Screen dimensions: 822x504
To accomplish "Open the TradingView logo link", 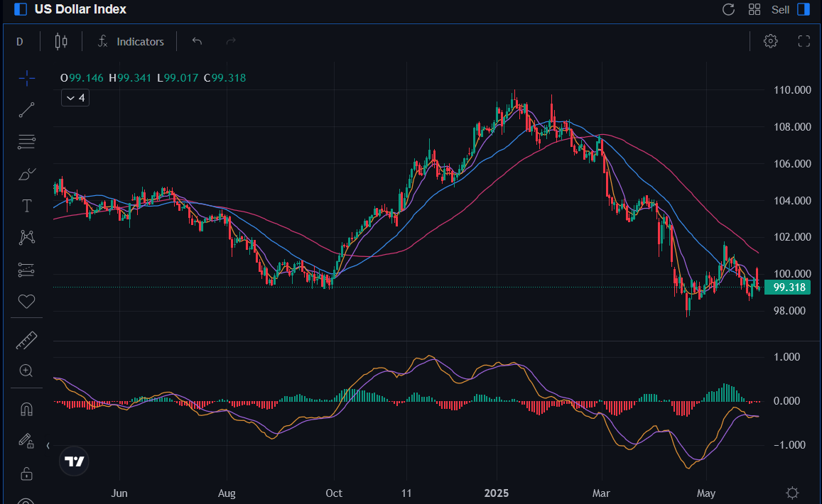I will 74,461.
